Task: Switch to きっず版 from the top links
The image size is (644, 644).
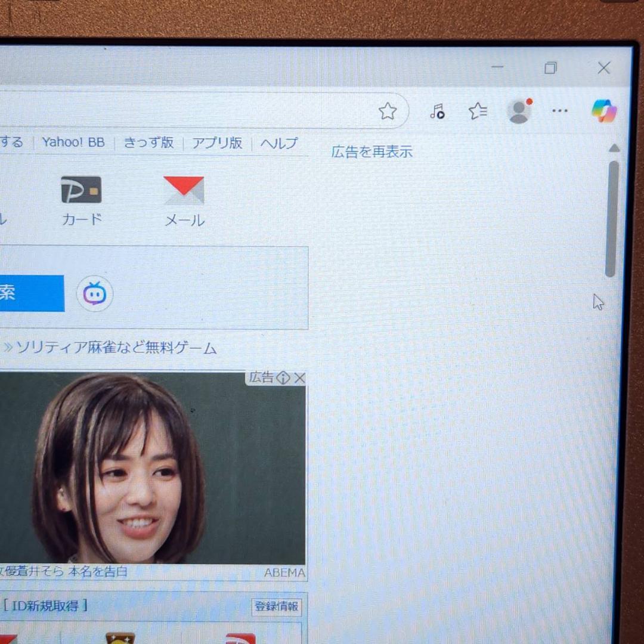Action: point(148,143)
